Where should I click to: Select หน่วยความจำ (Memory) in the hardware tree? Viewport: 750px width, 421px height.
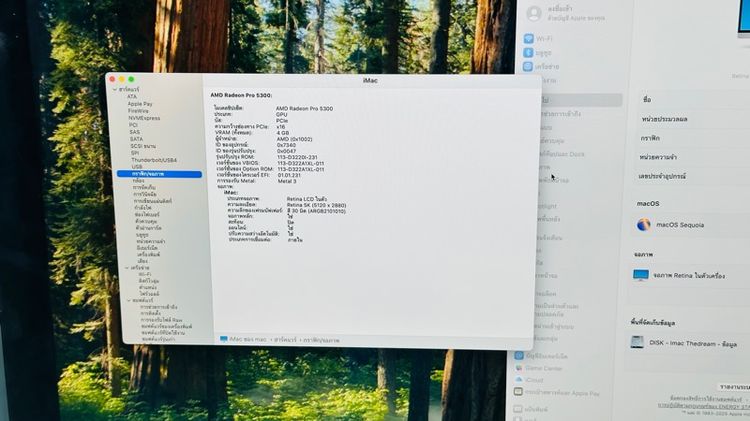[x=151, y=242]
